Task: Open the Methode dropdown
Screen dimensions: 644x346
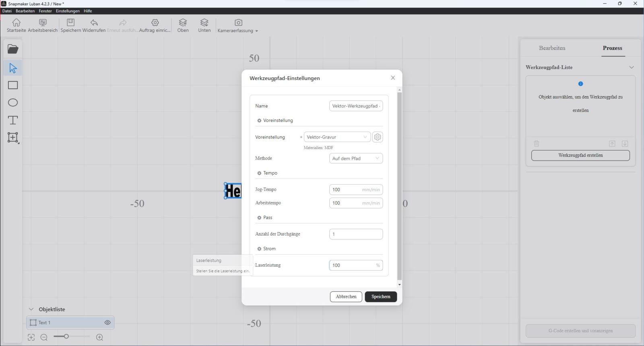Action: (356, 159)
